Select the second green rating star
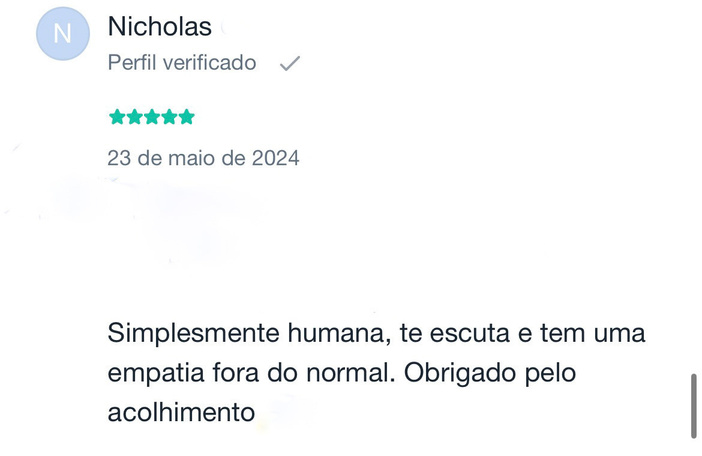702x456 pixels. [x=134, y=117]
